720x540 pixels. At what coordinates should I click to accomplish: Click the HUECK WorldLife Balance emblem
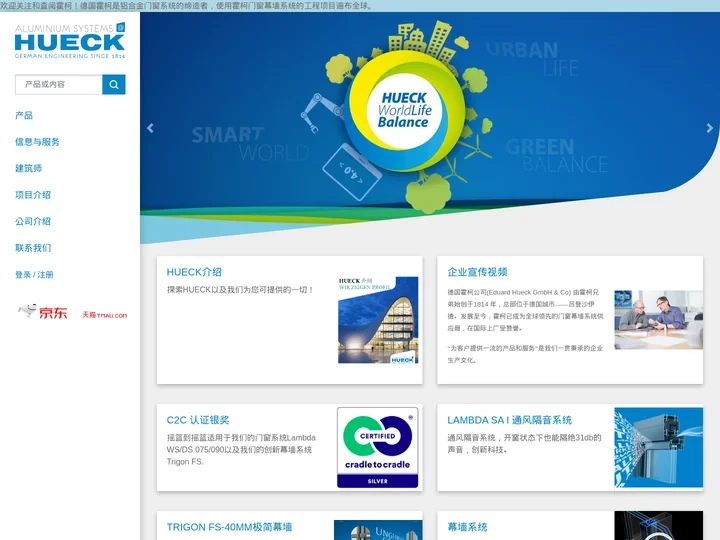tap(404, 111)
